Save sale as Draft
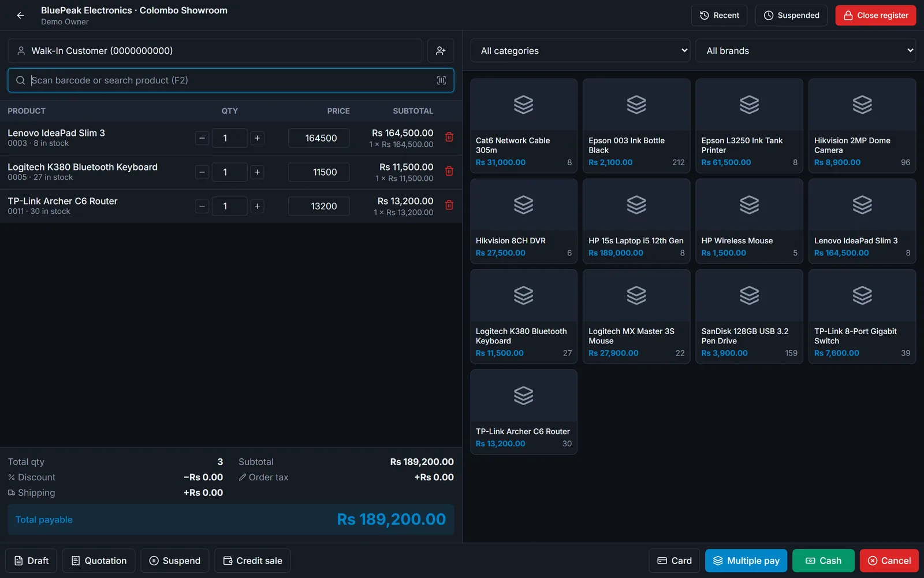The image size is (924, 578). pyautogui.click(x=31, y=561)
